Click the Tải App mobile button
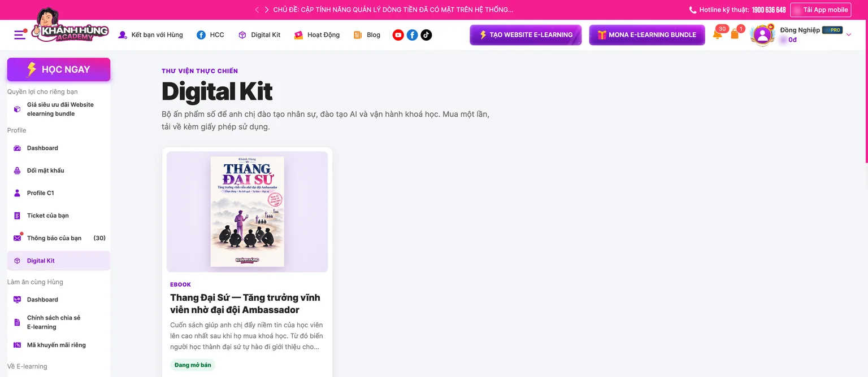The image size is (868, 377). [821, 10]
